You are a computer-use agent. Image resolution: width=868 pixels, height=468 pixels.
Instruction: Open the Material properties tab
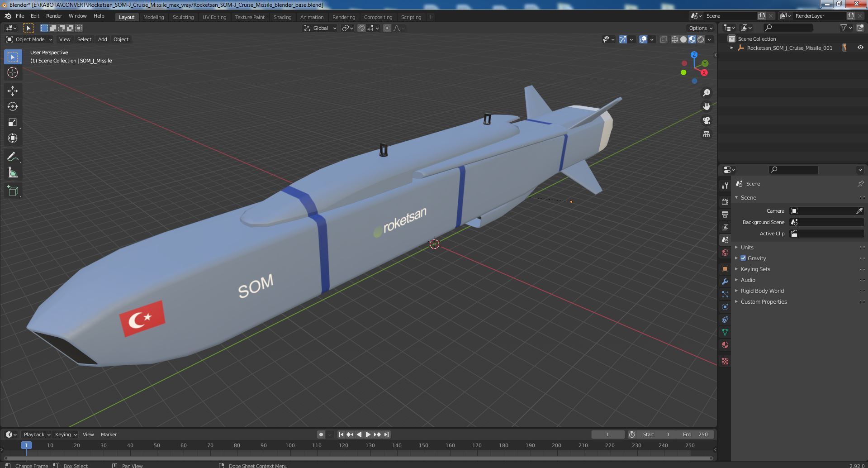(725, 345)
